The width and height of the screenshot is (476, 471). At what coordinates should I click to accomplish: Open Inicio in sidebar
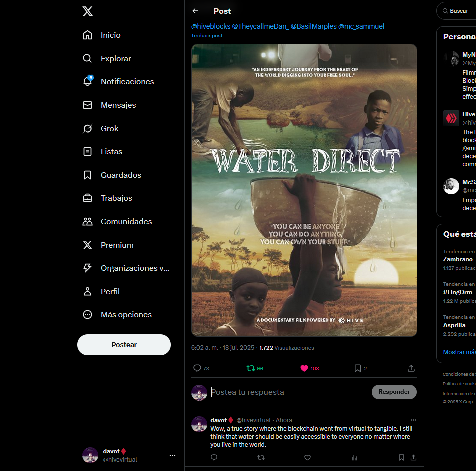pyautogui.click(x=102, y=35)
